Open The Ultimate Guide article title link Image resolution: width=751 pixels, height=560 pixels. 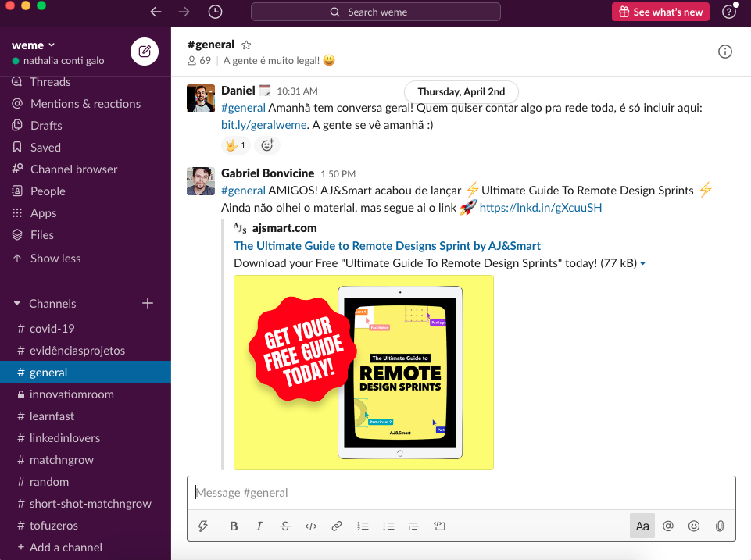coord(387,246)
